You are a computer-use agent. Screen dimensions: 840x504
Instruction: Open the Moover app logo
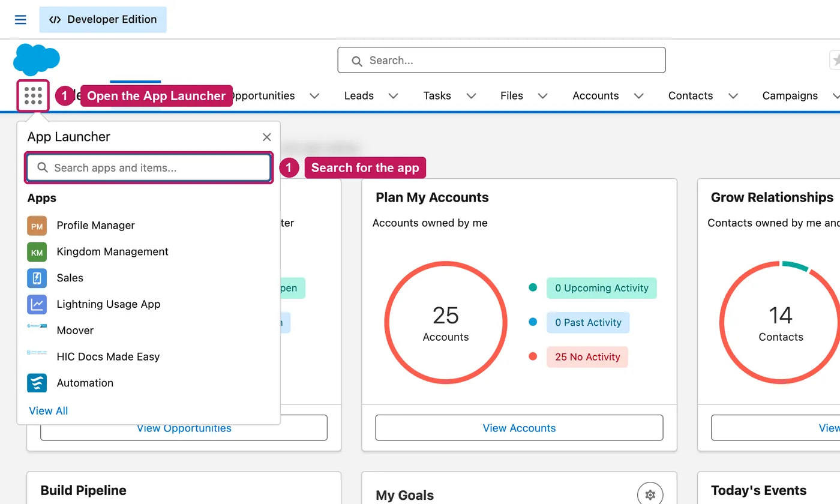(37, 327)
